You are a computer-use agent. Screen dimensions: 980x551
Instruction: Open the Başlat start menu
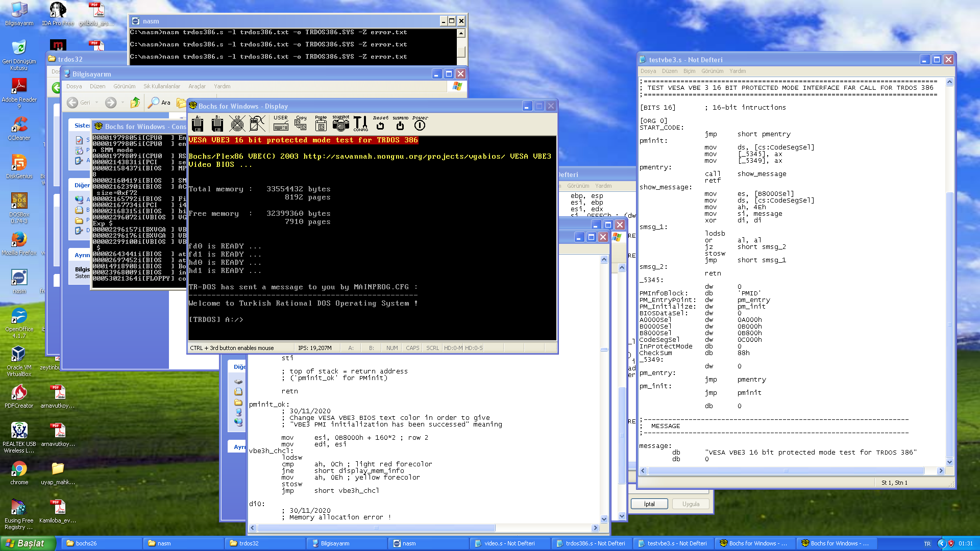[28, 543]
